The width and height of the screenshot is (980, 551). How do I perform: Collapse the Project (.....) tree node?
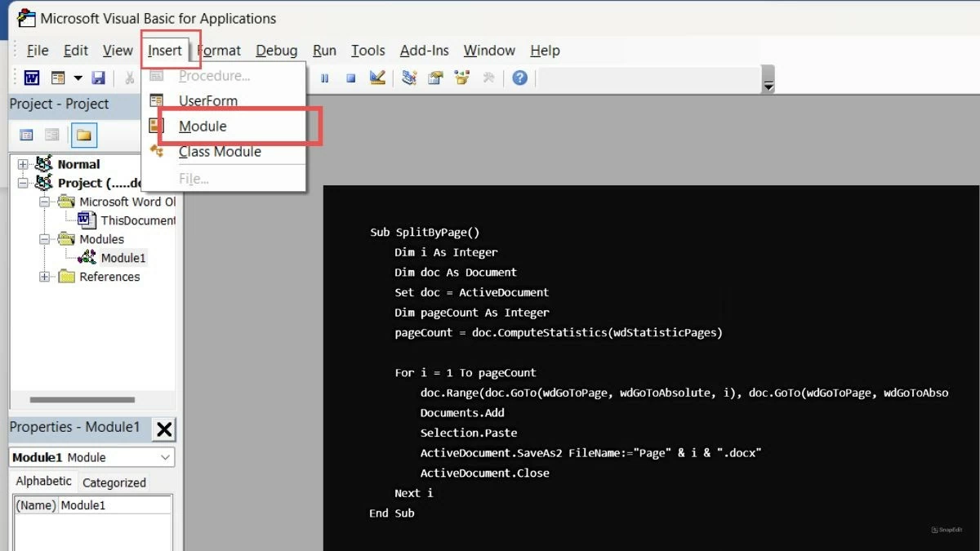[x=23, y=182]
